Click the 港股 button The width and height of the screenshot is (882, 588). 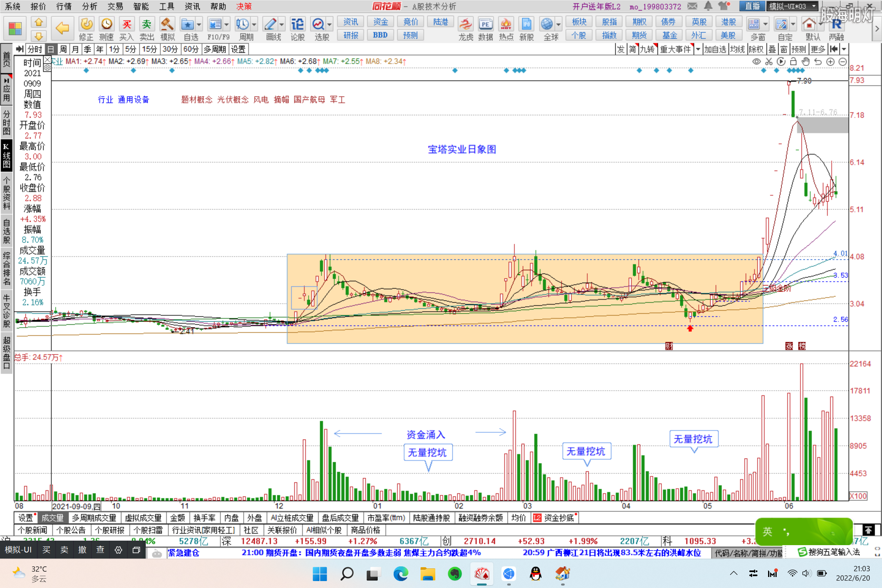728,22
